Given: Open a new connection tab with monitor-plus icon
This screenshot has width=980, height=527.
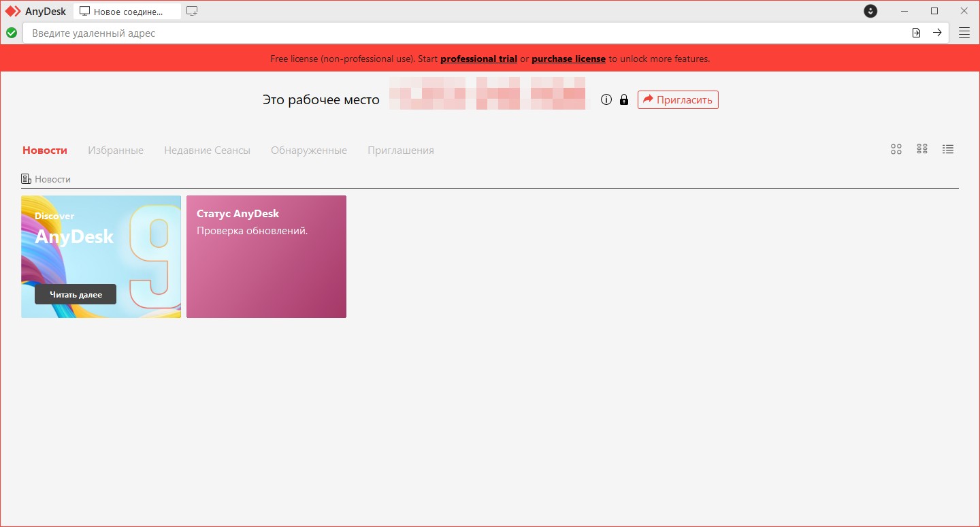Looking at the screenshot, I should point(192,11).
